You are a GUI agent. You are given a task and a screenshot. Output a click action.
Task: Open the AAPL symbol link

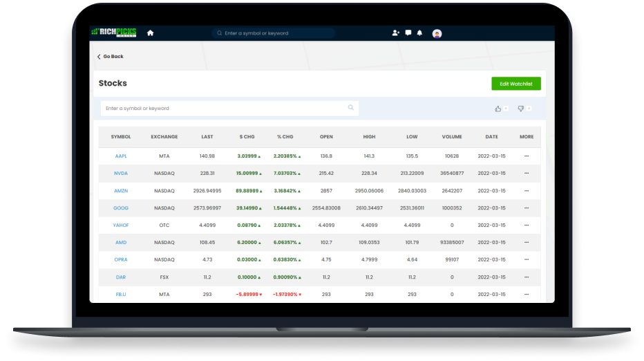point(121,156)
